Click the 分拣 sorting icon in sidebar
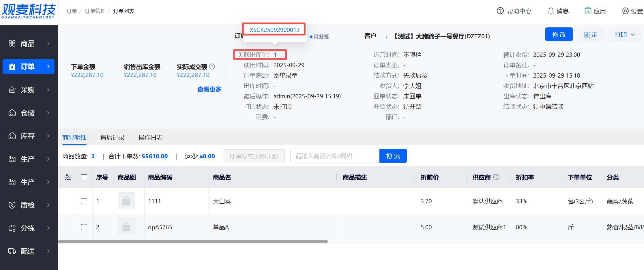Viewport: 644px width, 270px height. pos(12,228)
